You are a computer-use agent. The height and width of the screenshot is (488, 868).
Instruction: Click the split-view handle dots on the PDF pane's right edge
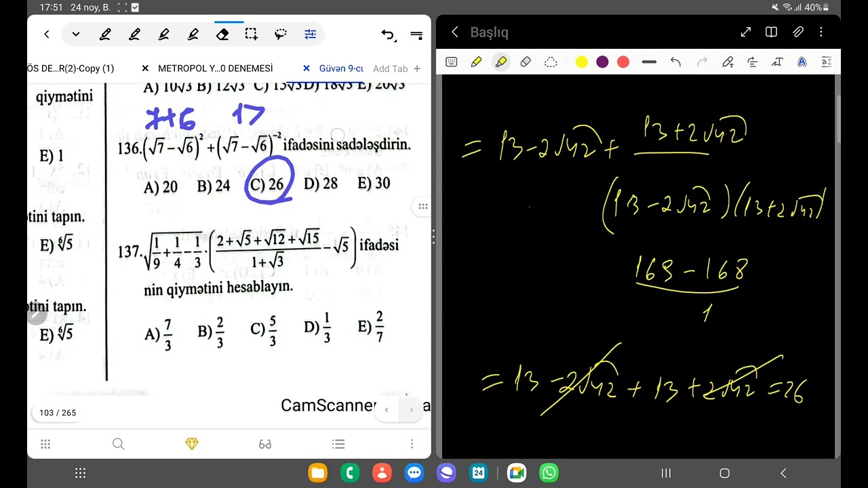pos(423,206)
